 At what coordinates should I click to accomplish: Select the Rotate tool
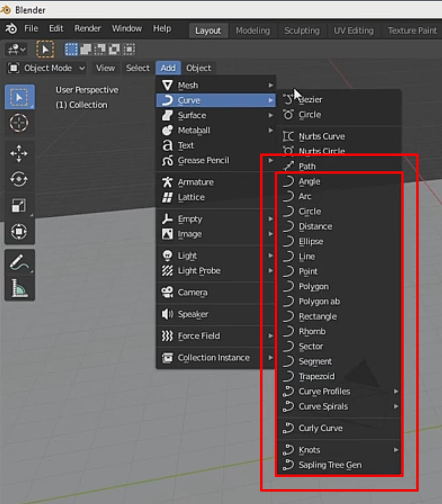tap(19, 179)
